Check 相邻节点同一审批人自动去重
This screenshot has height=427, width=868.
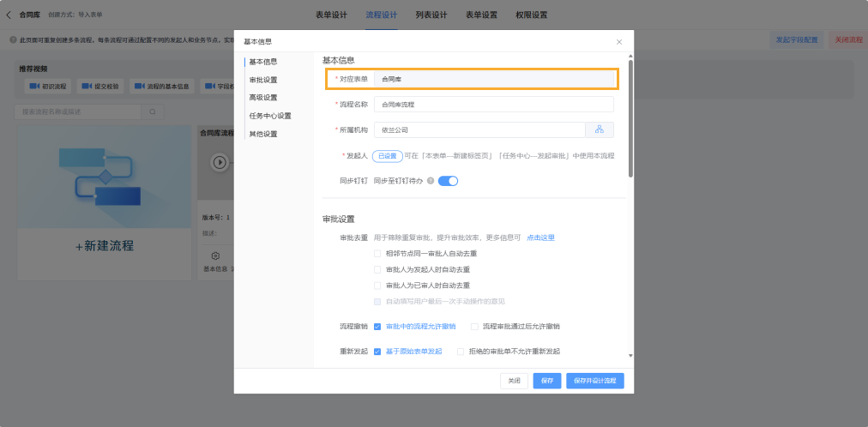pos(377,254)
